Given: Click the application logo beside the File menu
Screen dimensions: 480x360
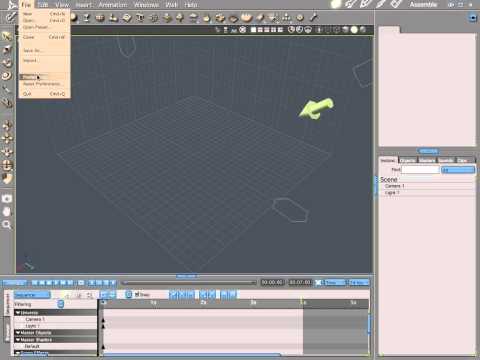Looking at the screenshot, I should pos(12,4).
